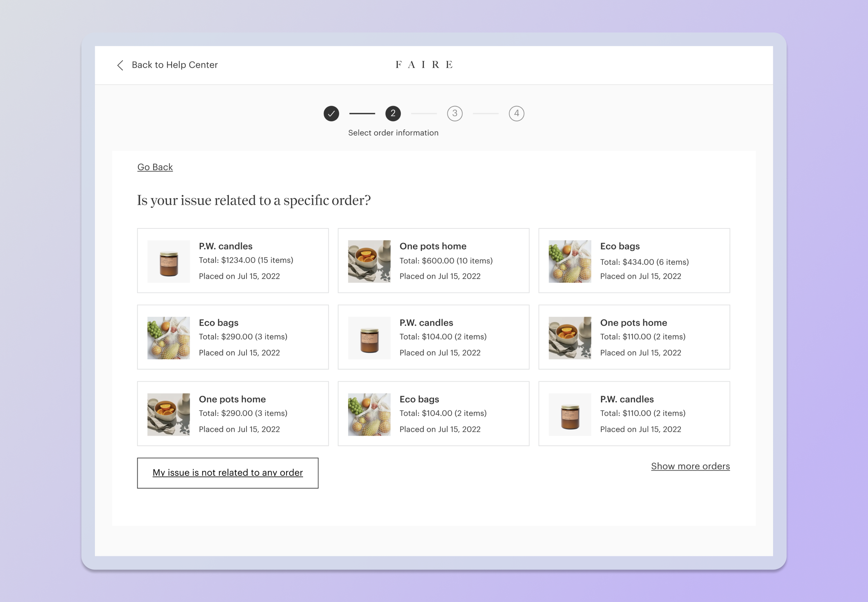
Task: Click the completed step checkmark circle
Action: click(331, 114)
